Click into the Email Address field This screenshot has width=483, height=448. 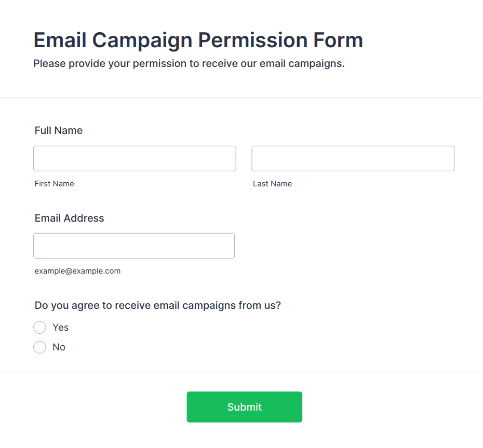click(134, 246)
